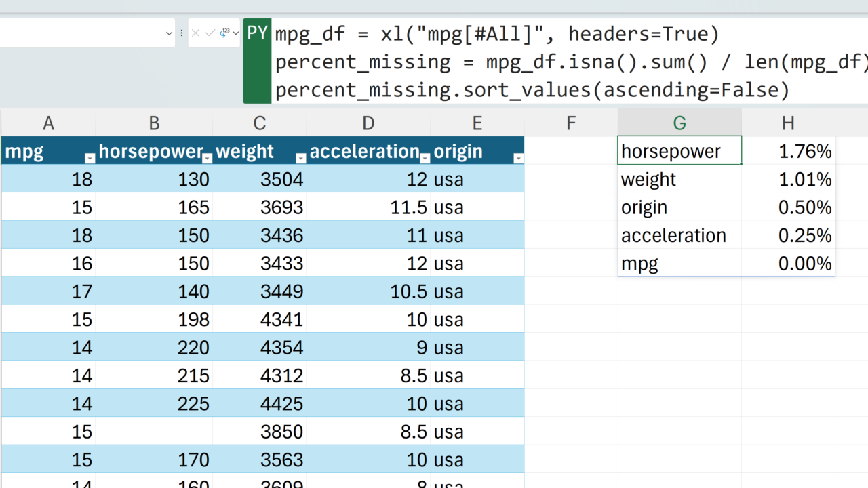Select column G header
The image size is (868, 488).
[x=679, y=123]
